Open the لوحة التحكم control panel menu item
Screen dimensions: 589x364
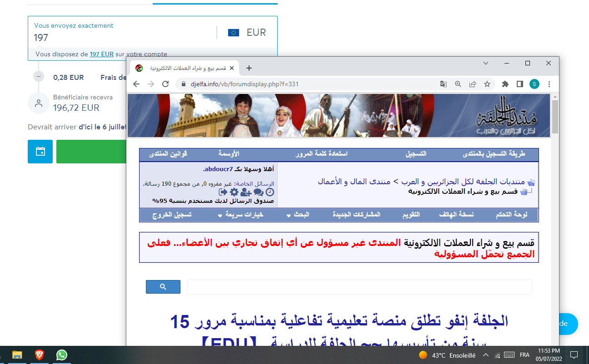coord(511,215)
